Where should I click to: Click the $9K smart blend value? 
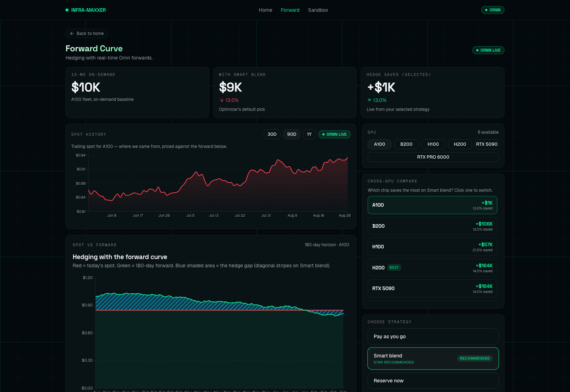tap(230, 87)
